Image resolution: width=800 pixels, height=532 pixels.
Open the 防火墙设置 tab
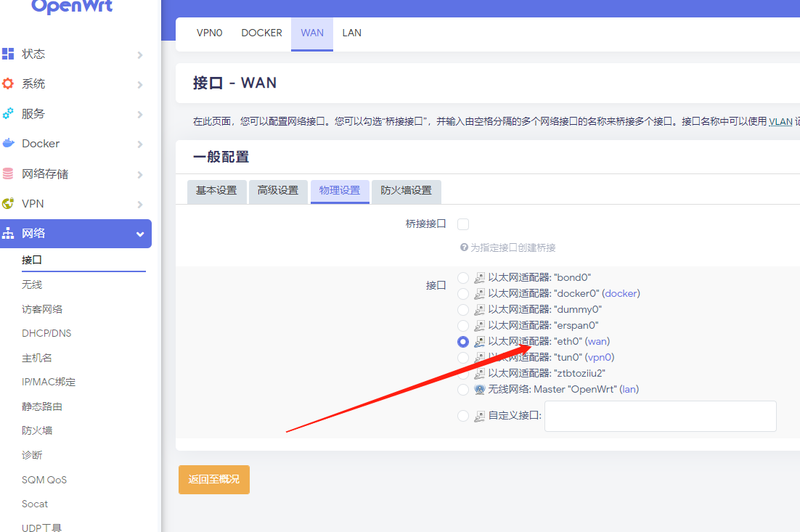[x=407, y=191]
